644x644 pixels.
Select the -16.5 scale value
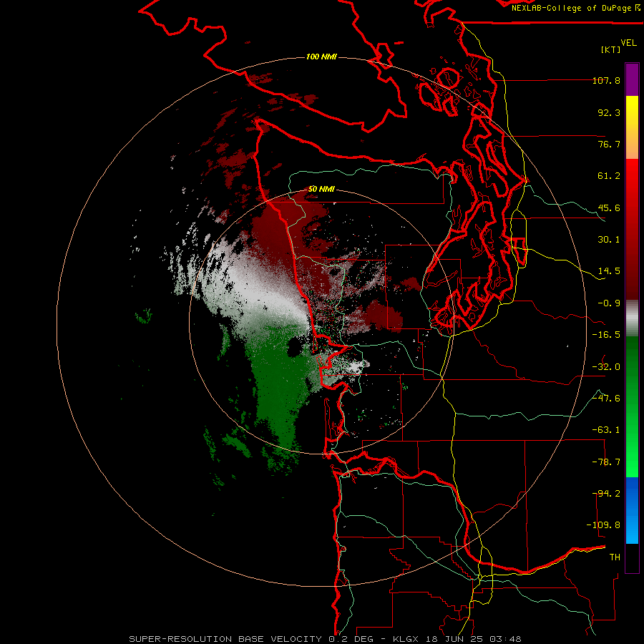coord(606,335)
